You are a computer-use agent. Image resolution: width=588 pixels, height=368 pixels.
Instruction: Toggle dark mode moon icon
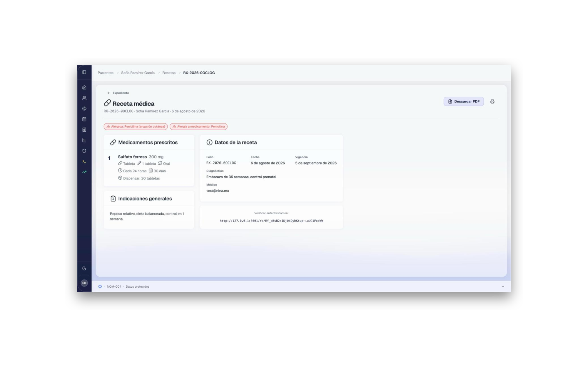(x=84, y=268)
